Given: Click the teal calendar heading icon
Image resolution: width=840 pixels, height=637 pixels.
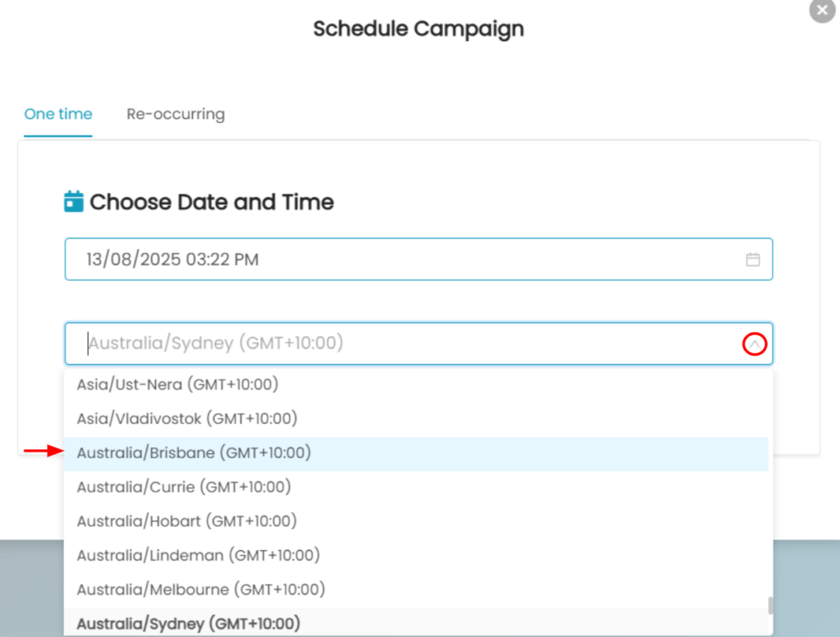Looking at the screenshot, I should [x=74, y=202].
